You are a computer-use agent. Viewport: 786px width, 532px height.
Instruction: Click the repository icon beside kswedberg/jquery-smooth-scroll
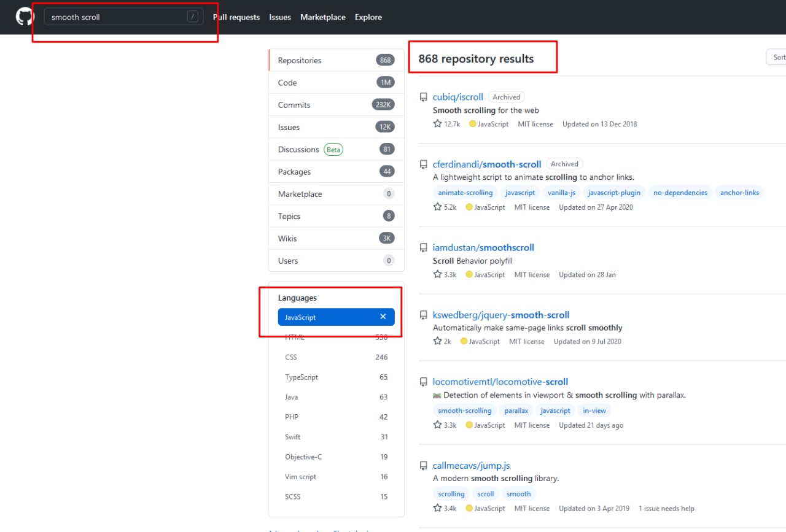[x=423, y=315]
